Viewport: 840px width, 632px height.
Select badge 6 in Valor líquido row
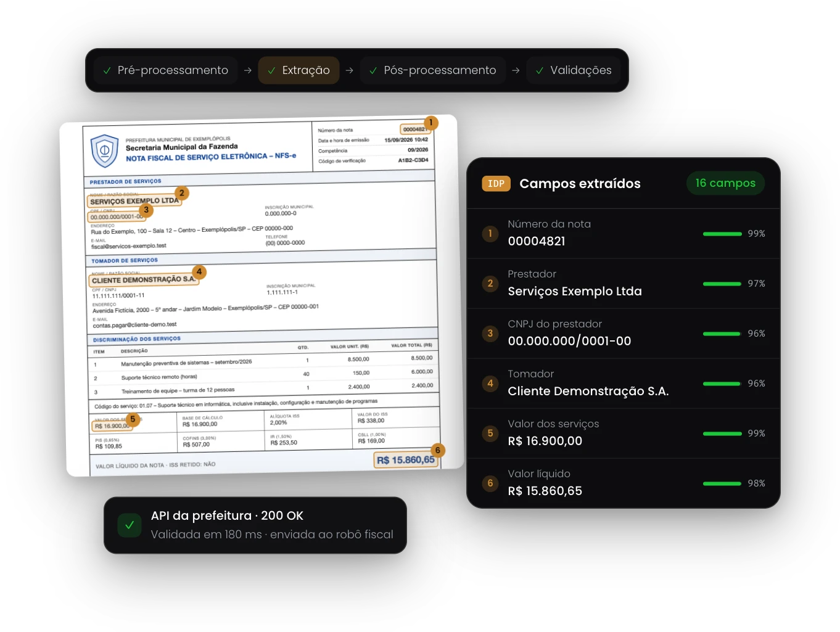[x=490, y=483]
